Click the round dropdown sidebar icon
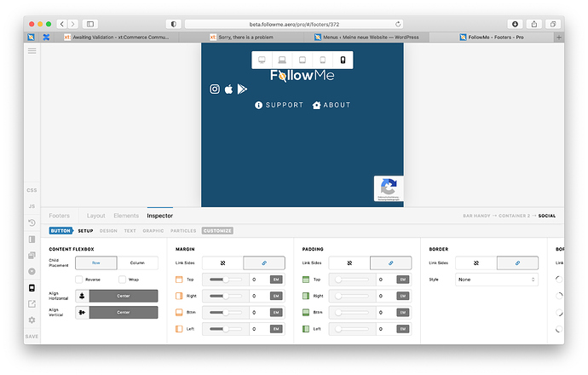 32,272
